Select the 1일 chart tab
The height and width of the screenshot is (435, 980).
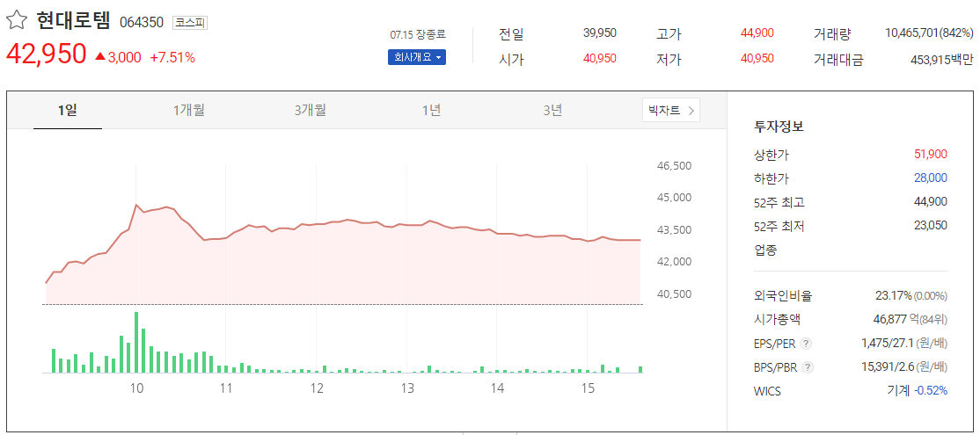click(68, 111)
